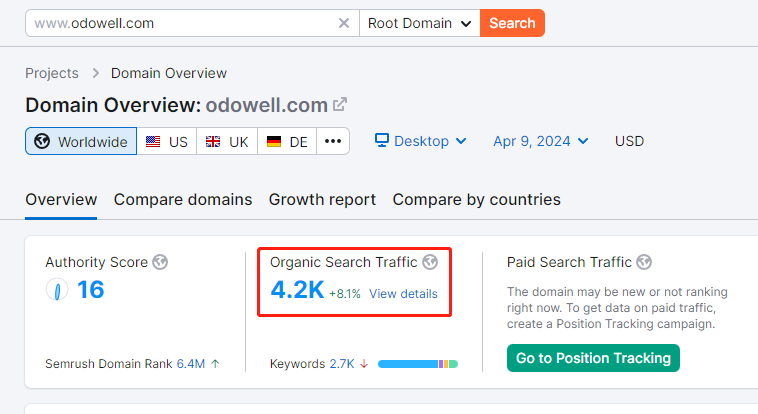The width and height of the screenshot is (758, 414).
Task: Open Compare by countries tab
Action: pyautogui.click(x=476, y=199)
